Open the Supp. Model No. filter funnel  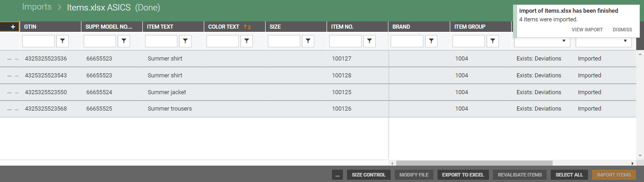coord(124,41)
